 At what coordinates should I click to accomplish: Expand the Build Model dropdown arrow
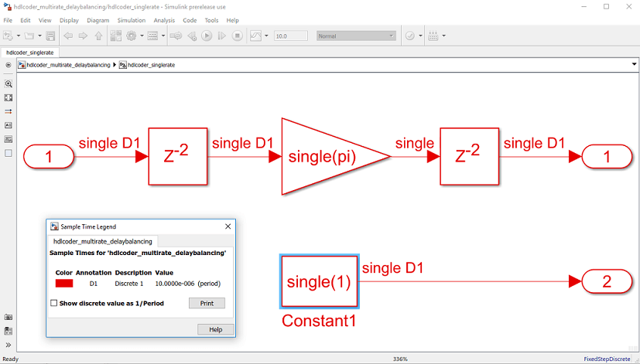443,36
